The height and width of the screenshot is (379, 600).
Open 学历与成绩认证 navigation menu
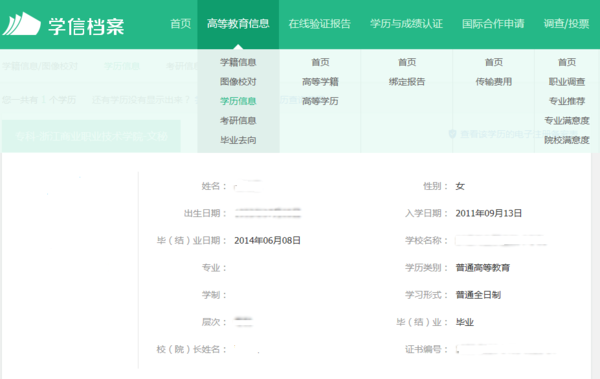tap(406, 24)
